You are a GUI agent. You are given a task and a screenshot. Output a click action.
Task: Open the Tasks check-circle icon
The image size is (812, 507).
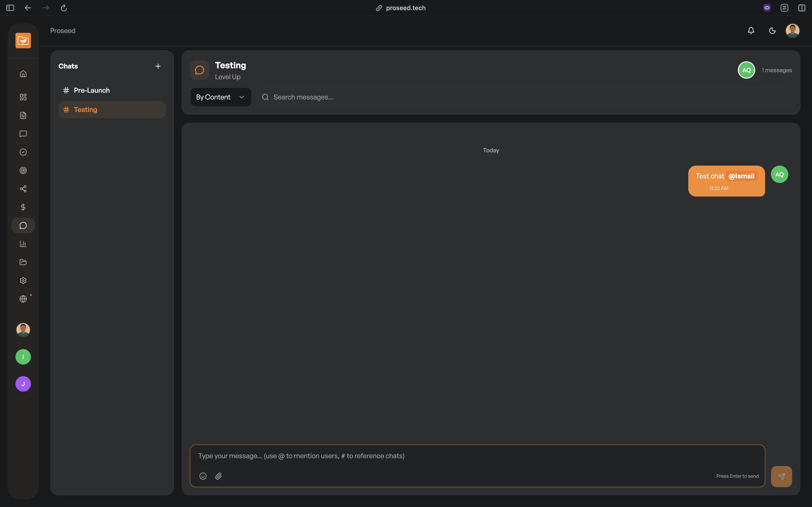(23, 152)
